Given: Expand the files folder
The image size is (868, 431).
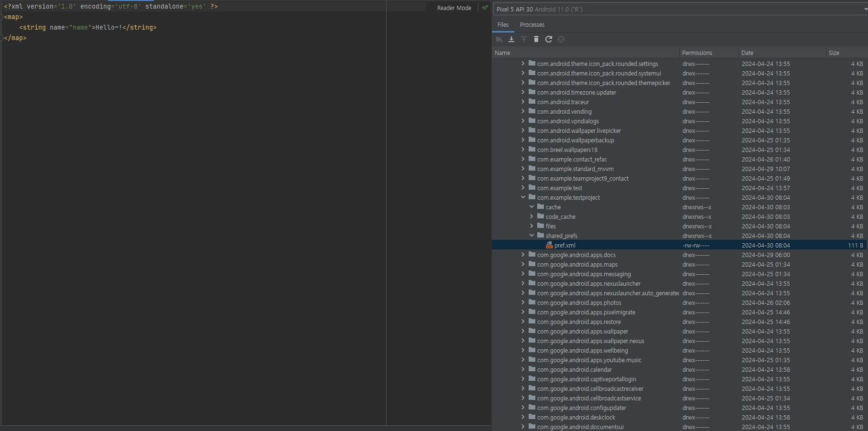Looking at the screenshot, I should pyautogui.click(x=532, y=226).
